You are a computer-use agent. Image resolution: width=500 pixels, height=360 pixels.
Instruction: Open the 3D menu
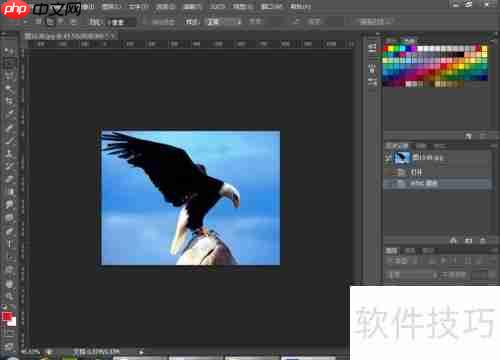click(217, 6)
